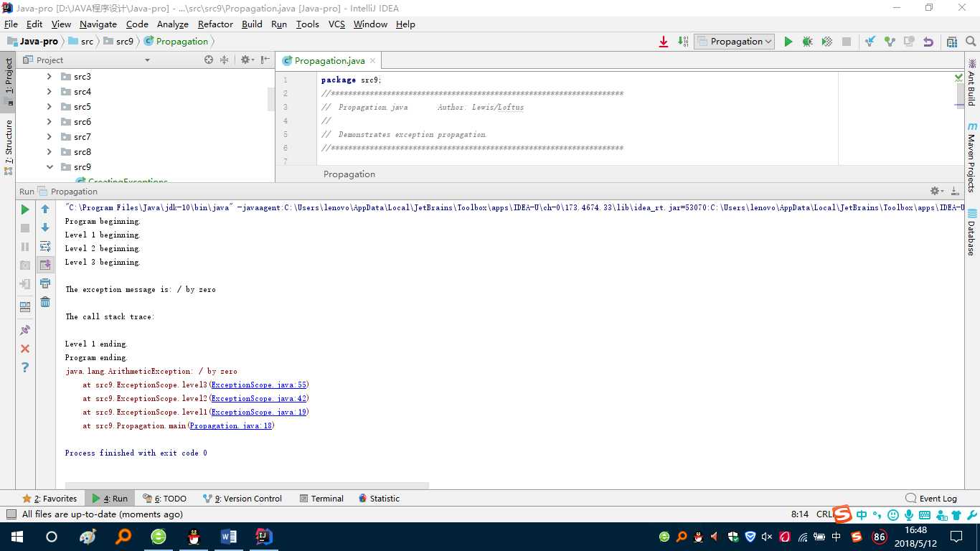This screenshot has height=551, width=980.
Task: Hide the Run tool window panel
Action: pyautogui.click(x=955, y=192)
